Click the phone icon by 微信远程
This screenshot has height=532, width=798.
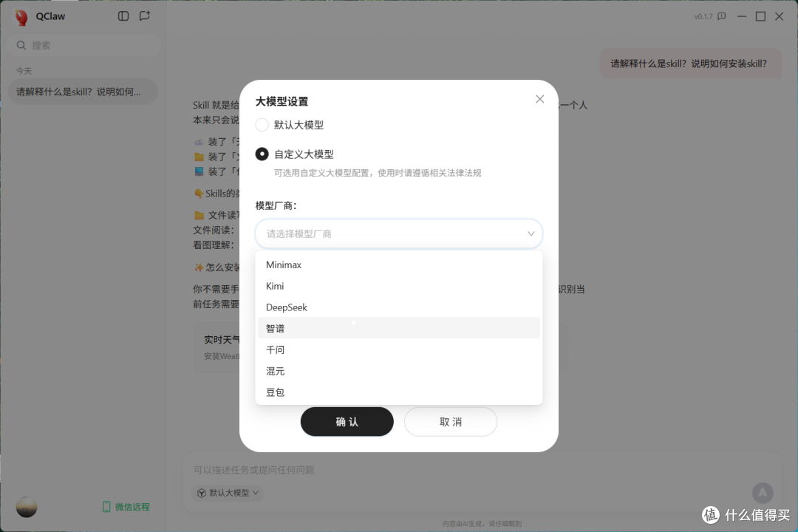[x=106, y=507]
